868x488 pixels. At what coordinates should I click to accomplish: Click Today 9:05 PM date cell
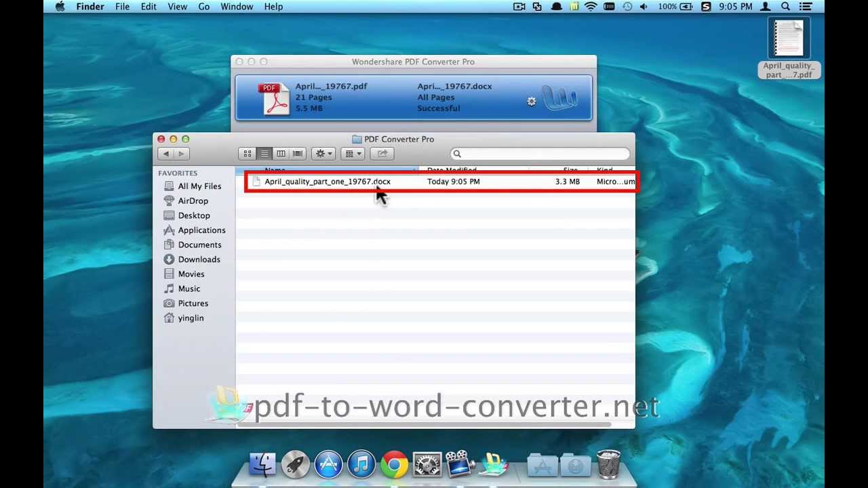point(454,182)
